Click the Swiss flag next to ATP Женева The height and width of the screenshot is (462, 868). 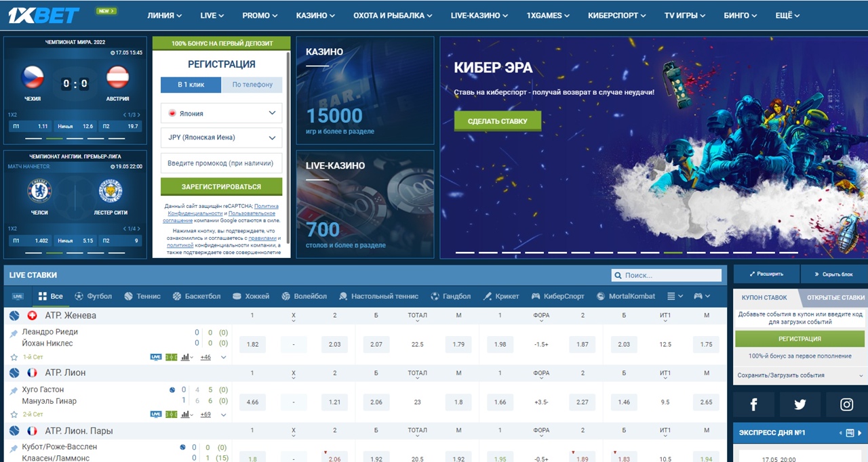pyautogui.click(x=32, y=316)
